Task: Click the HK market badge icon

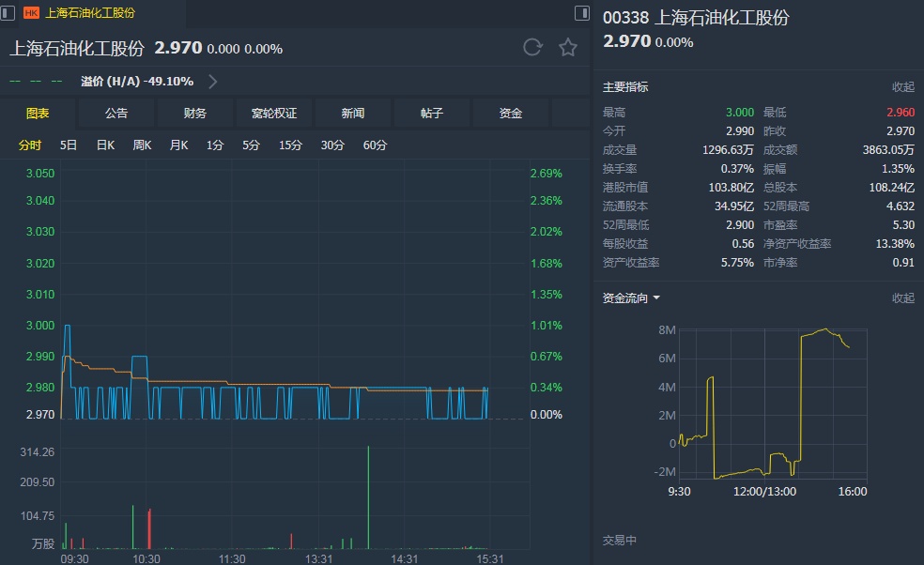Action: pos(31,12)
